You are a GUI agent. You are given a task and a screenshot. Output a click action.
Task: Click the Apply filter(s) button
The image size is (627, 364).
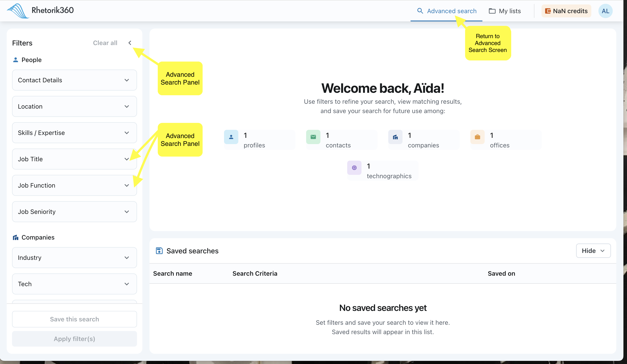click(74, 339)
